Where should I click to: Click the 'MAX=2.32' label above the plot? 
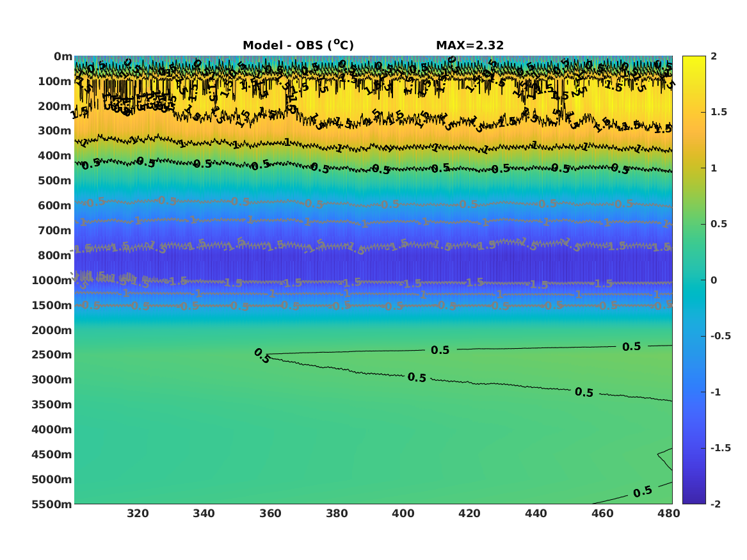pos(470,45)
